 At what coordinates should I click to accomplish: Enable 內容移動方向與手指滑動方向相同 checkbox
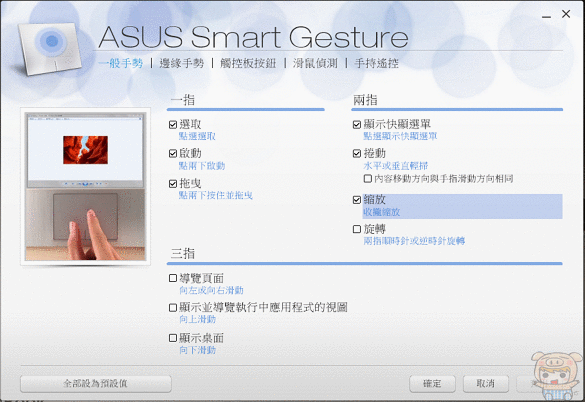(368, 179)
